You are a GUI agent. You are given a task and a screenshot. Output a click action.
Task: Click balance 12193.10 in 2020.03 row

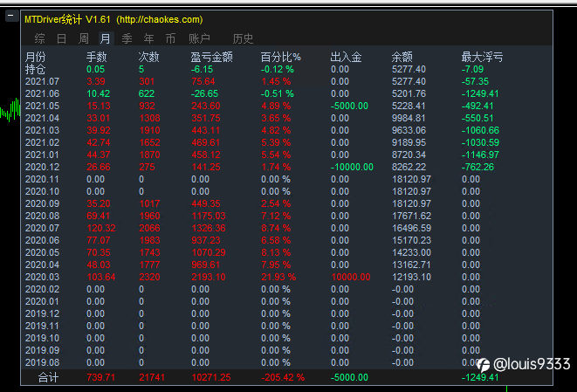[x=411, y=277]
